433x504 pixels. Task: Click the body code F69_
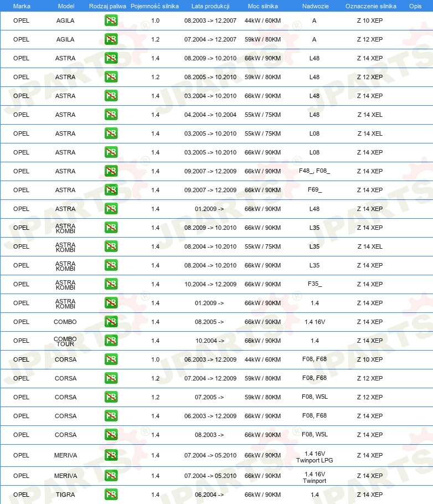point(315,189)
